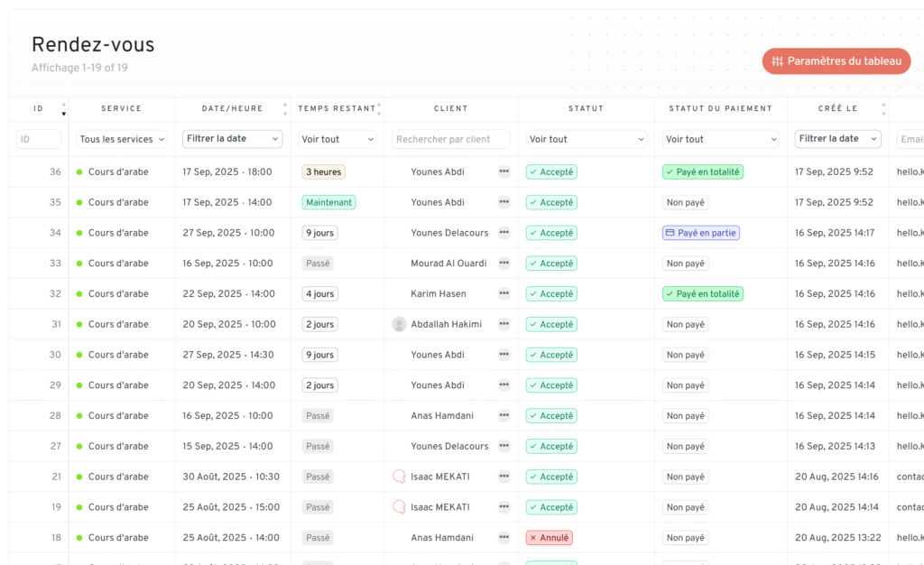Click the 'Créé le' column header
This screenshot has width=924, height=565.
point(837,108)
